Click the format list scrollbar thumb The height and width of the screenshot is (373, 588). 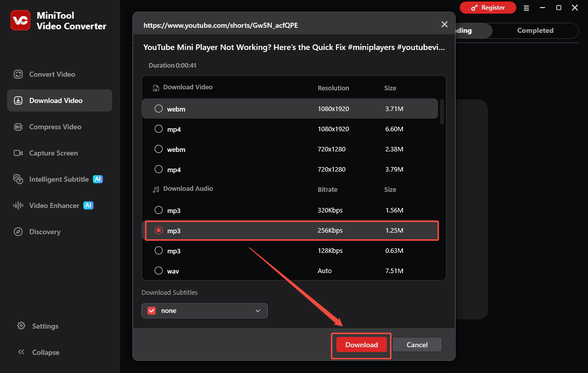click(x=442, y=112)
